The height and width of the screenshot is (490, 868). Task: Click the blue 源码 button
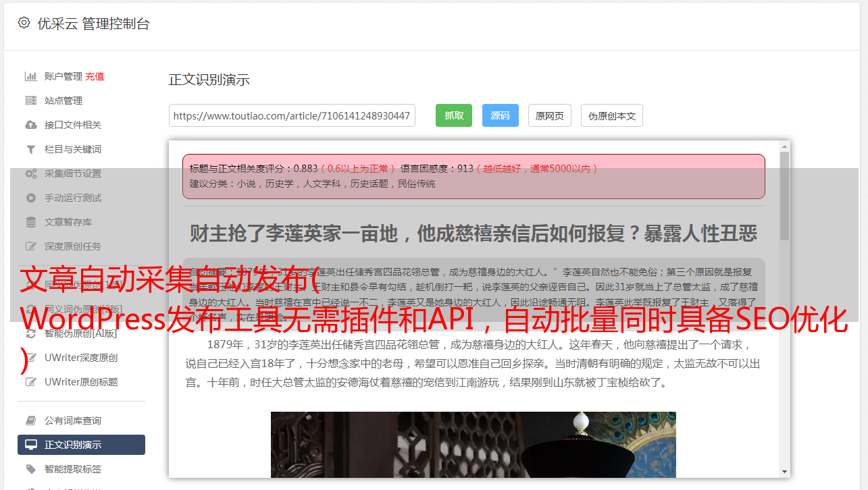tap(500, 115)
